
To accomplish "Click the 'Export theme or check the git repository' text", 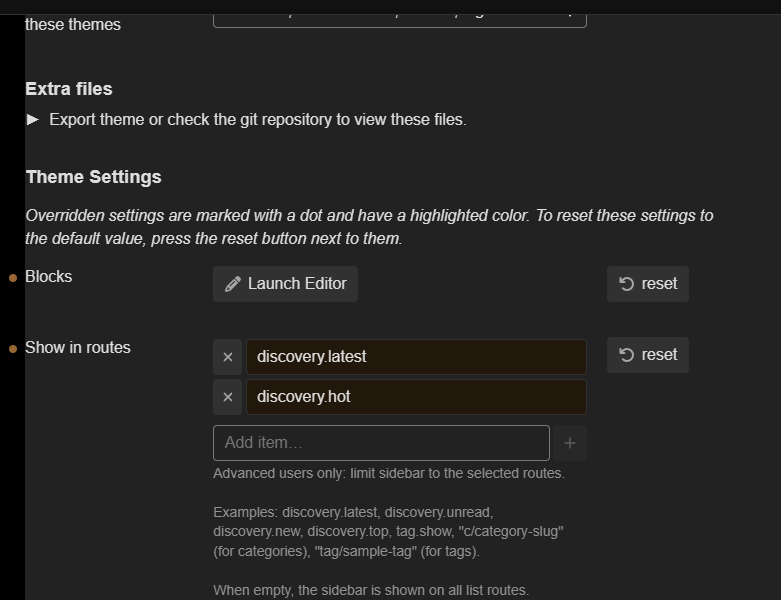I will tap(258, 120).
